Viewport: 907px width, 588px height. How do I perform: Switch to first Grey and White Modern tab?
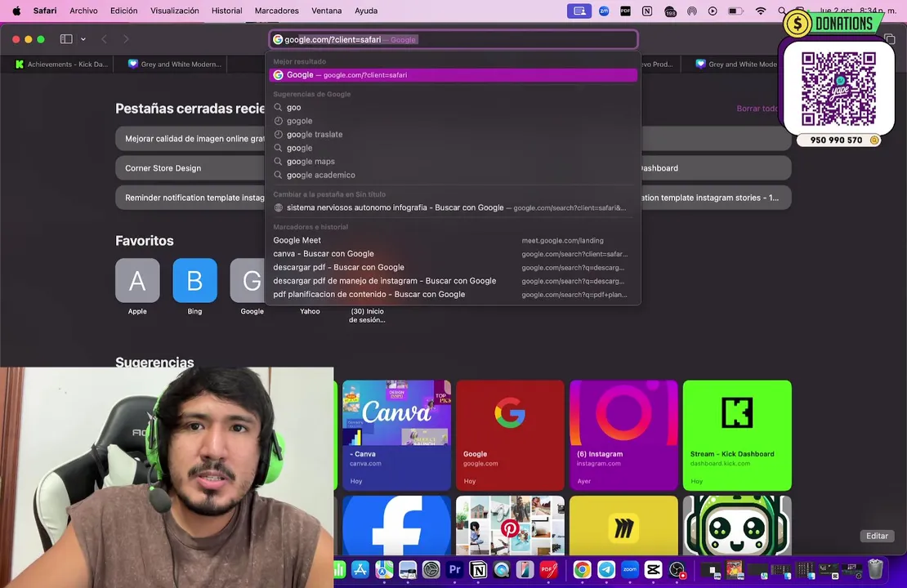tap(175, 65)
